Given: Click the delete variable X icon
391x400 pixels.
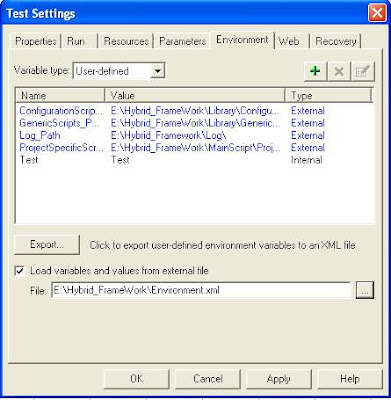Looking at the screenshot, I should [339, 71].
